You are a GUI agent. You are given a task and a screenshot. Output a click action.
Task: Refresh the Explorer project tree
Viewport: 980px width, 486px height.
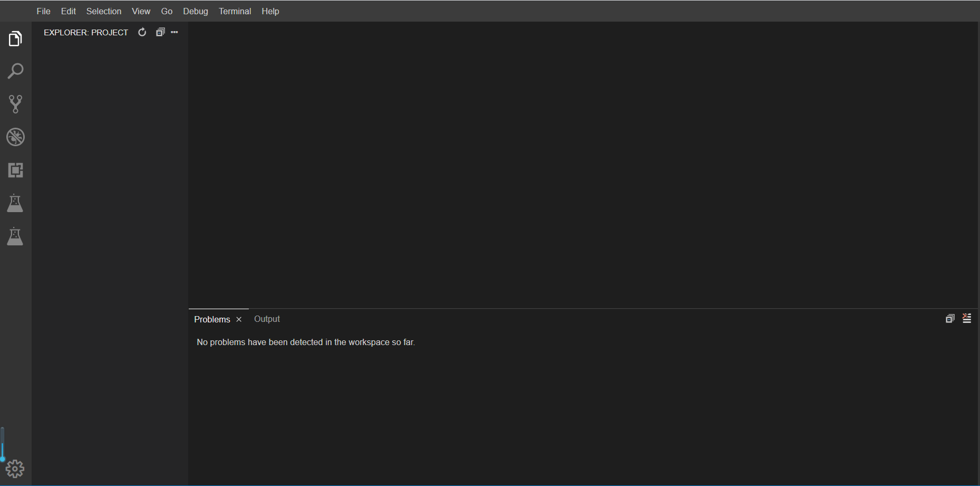pyautogui.click(x=142, y=32)
